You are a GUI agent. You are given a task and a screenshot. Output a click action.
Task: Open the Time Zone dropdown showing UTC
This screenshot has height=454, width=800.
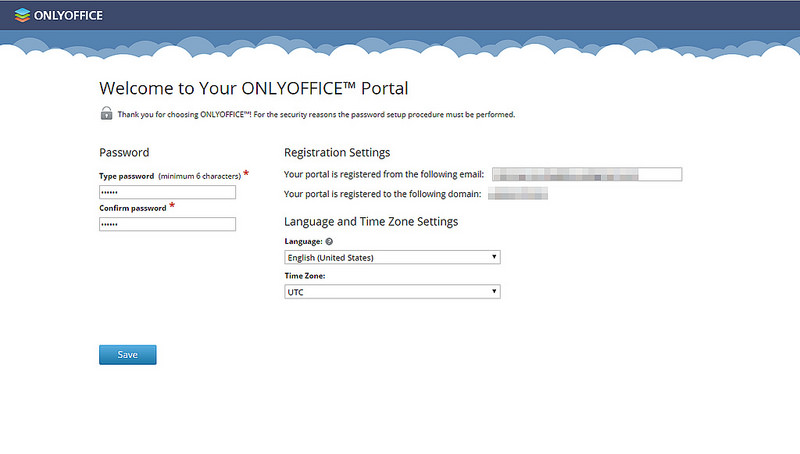392,292
